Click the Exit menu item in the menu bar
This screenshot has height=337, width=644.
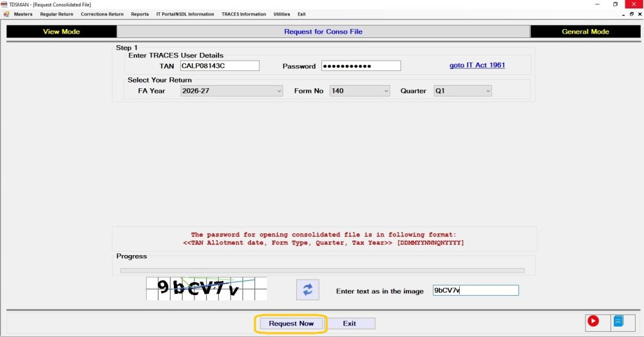coord(301,14)
